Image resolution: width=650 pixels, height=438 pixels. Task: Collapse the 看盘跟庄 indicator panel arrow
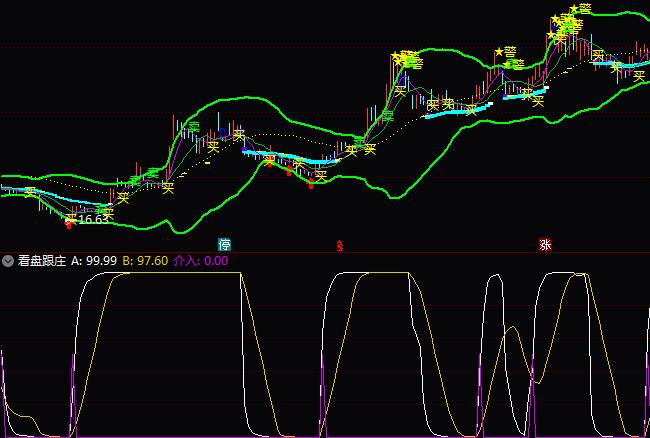pyautogui.click(x=8, y=261)
